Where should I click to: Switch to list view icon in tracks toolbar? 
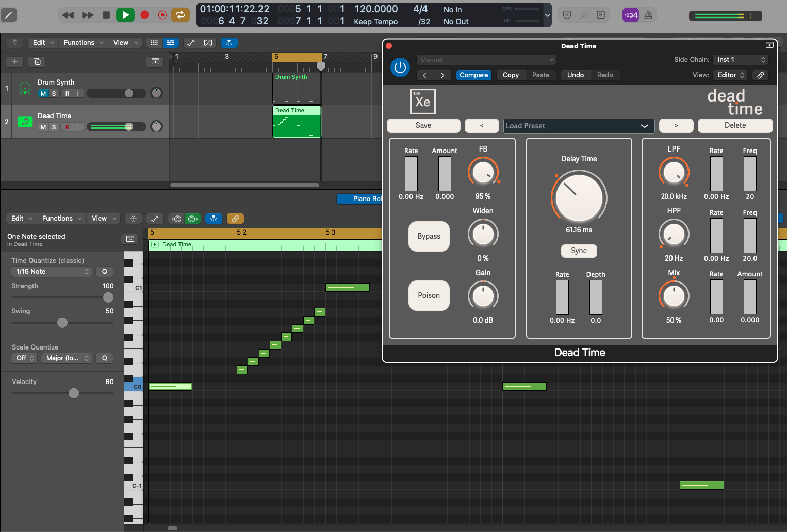click(x=170, y=43)
